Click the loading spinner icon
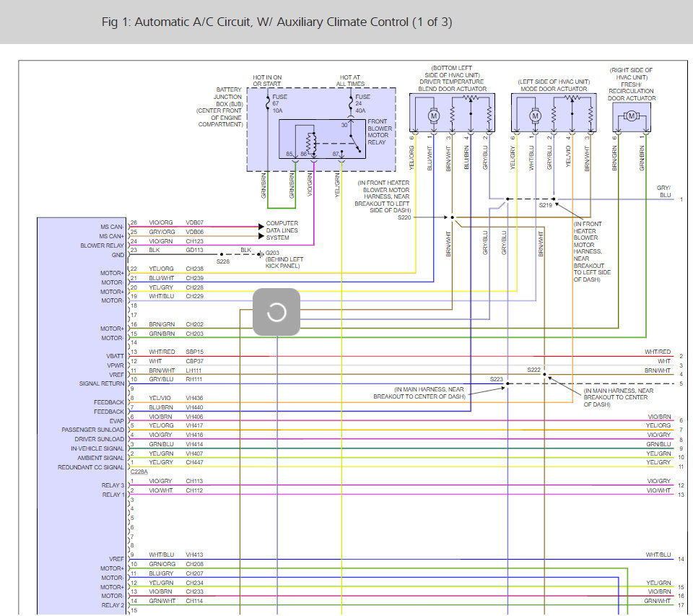The image size is (693, 616). tap(276, 312)
